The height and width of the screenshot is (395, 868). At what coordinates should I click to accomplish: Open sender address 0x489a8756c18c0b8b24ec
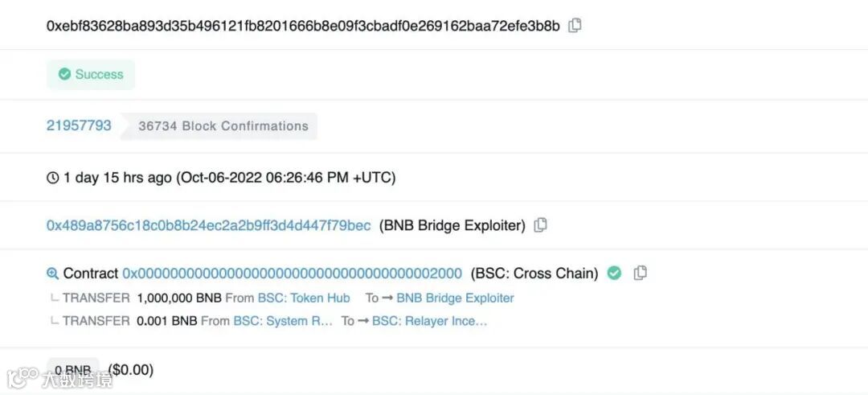click(x=208, y=225)
